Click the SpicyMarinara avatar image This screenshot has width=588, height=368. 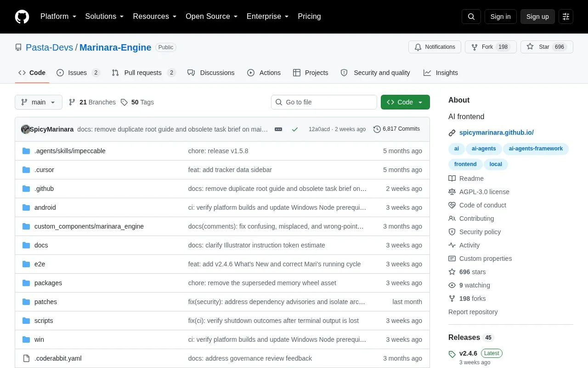point(26,129)
